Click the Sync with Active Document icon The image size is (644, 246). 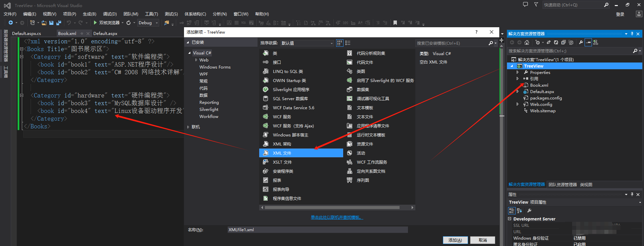click(549, 42)
